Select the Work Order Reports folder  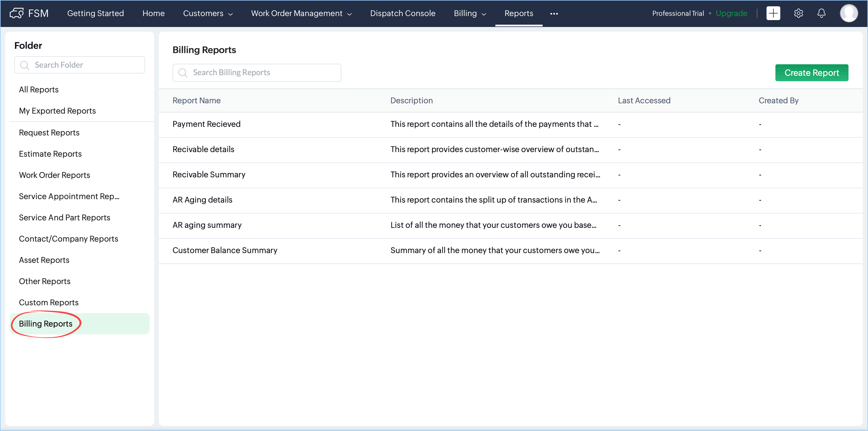54,175
